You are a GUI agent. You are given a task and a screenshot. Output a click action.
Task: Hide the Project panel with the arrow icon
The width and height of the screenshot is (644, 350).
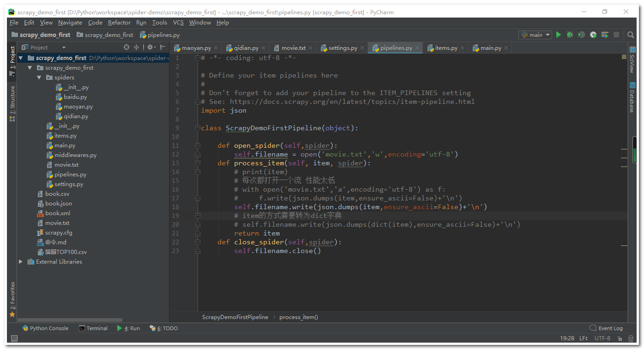[163, 47]
